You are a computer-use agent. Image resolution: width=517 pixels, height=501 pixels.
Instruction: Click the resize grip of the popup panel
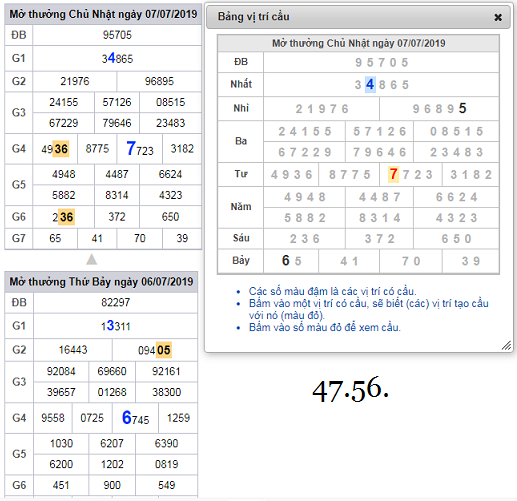pyautogui.click(x=506, y=345)
